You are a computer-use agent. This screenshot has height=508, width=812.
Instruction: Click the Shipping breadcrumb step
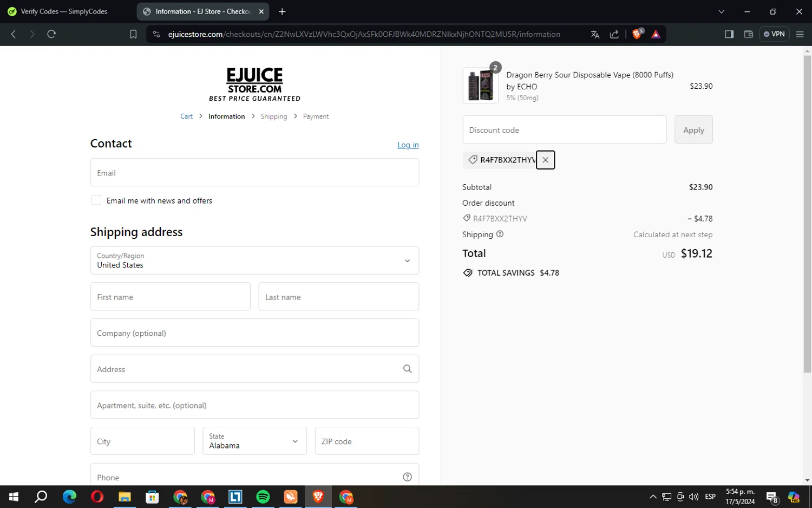[x=274, y=116]
